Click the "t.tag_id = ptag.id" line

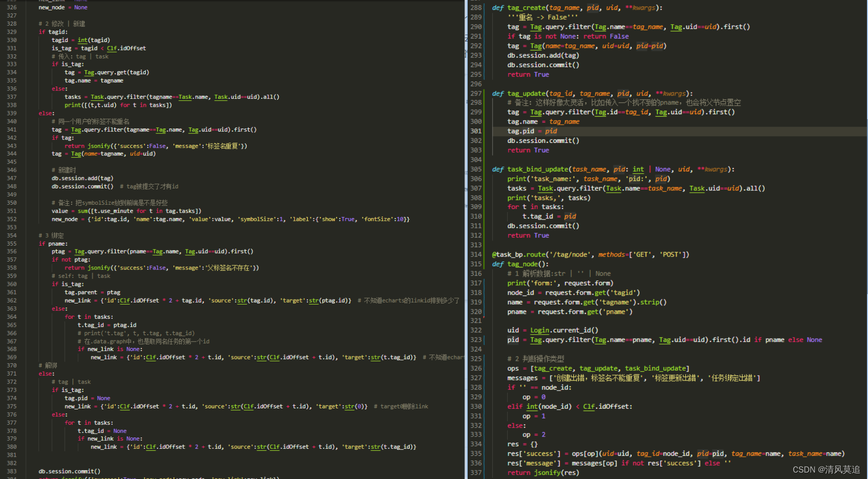click(107, 325)
